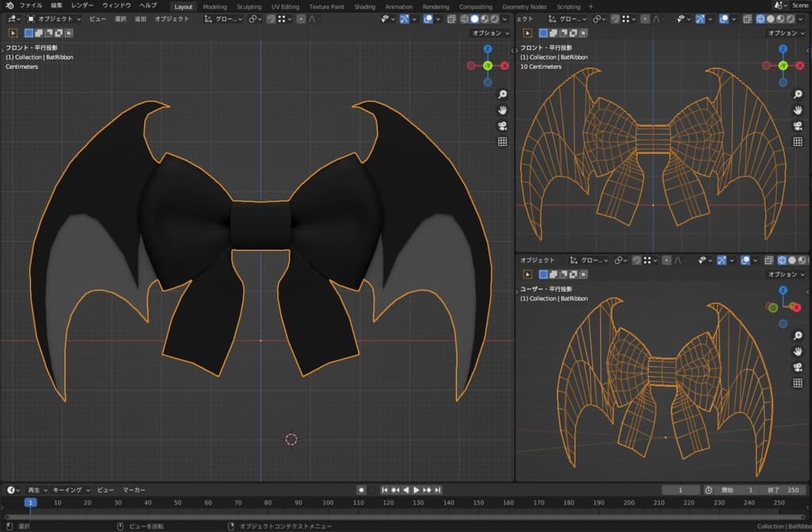
Task: Toggle auto keying record button in timeline
Action: pyautogui.click(x=361, y=490)
